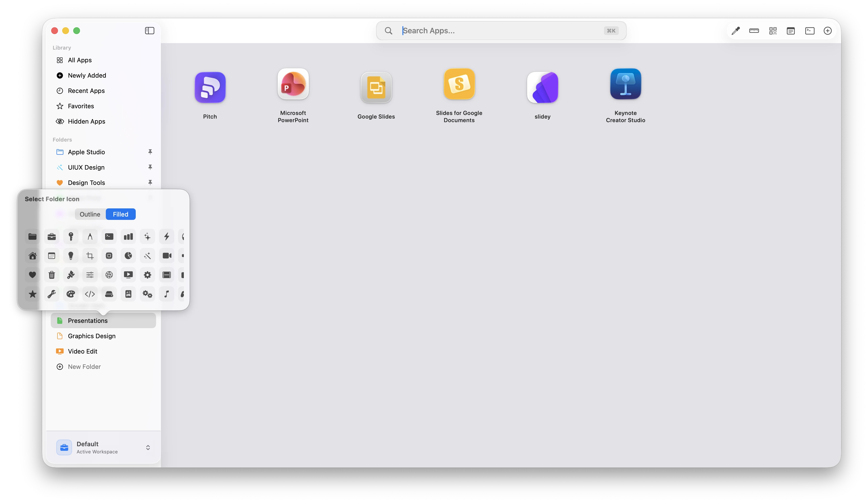Pick the hard drive icon for the folder
The width and height of the screenshot is (868, 503).
pos(109,294)
